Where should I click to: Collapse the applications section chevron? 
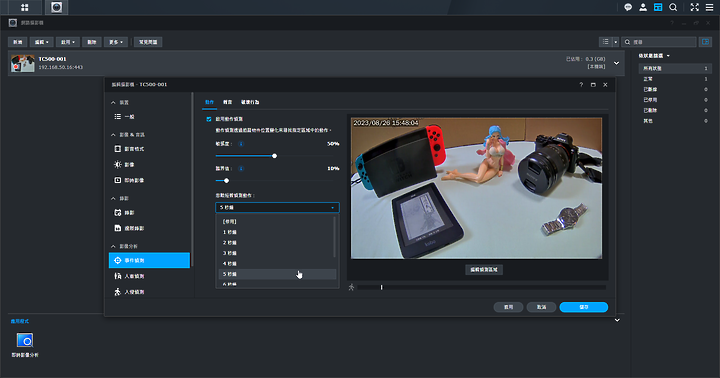(617, 320)
